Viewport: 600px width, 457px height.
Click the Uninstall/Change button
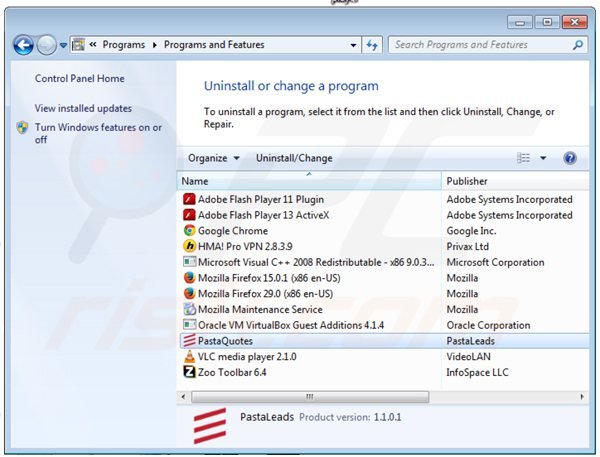(x=294, y=158)
